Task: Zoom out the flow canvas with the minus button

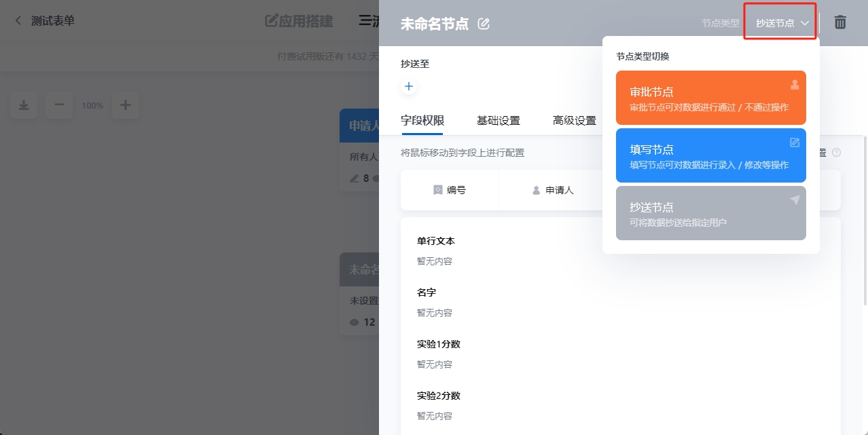Action: coord(59,105)
